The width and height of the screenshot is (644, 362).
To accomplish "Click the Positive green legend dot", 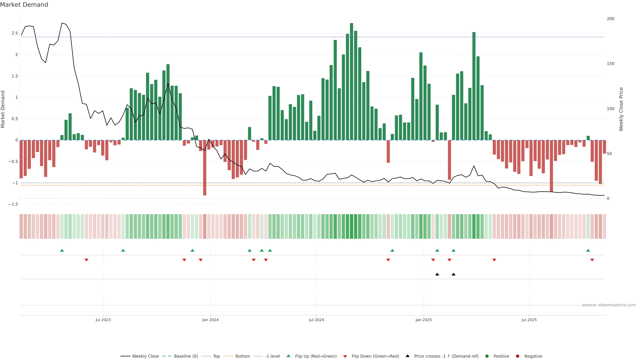I will tap(487, 356).
